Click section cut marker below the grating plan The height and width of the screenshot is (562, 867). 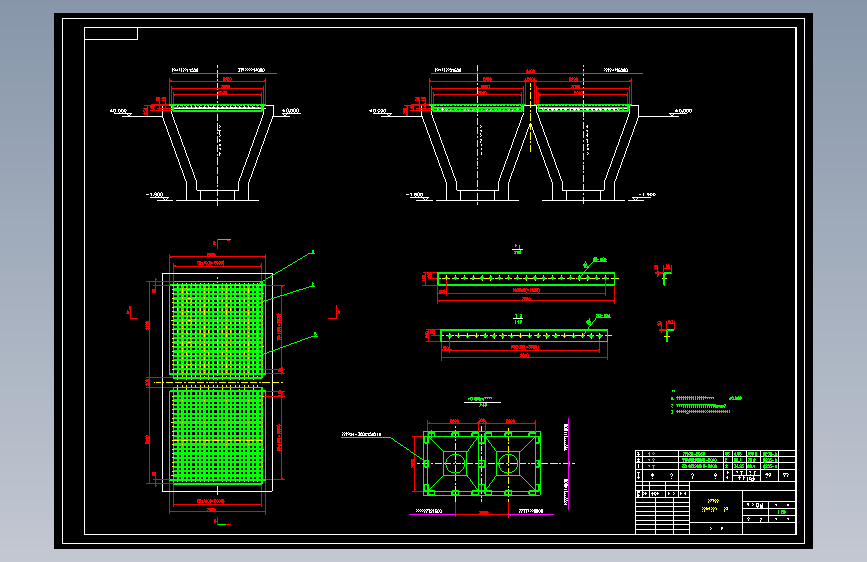[222, 522]
